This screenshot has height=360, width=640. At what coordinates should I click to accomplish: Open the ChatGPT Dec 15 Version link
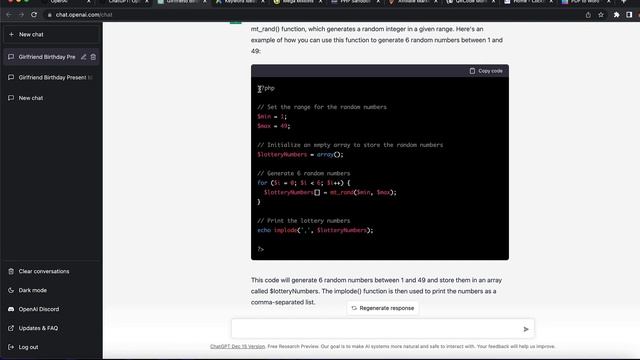pyautogui.click(x=238, y=347)
